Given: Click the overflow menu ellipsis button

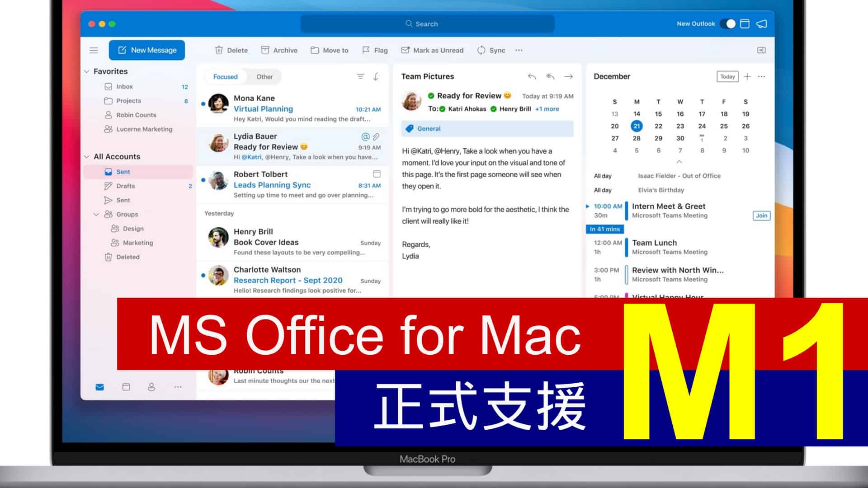Looking at the screenshot, I should pos(518,50).
